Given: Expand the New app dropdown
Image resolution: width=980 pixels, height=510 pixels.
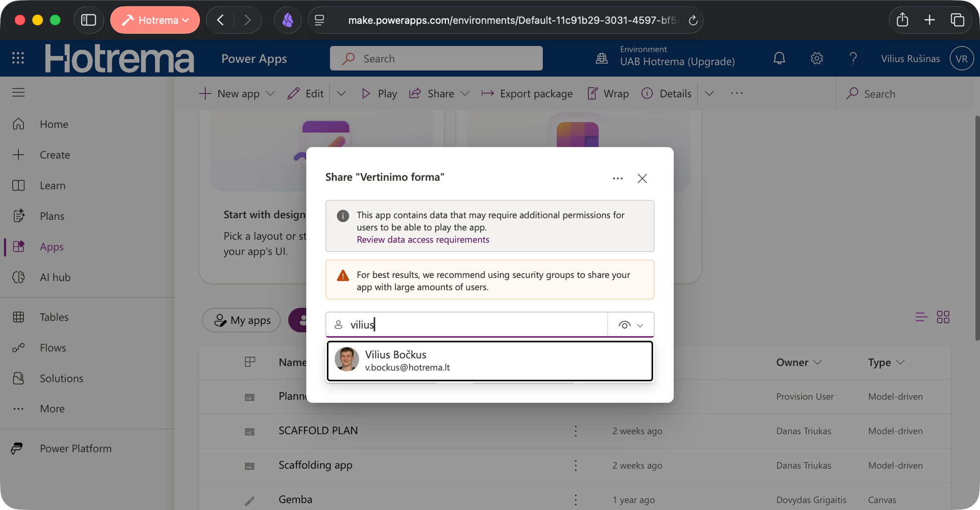Looking at the screenshot, I should 270,94.
